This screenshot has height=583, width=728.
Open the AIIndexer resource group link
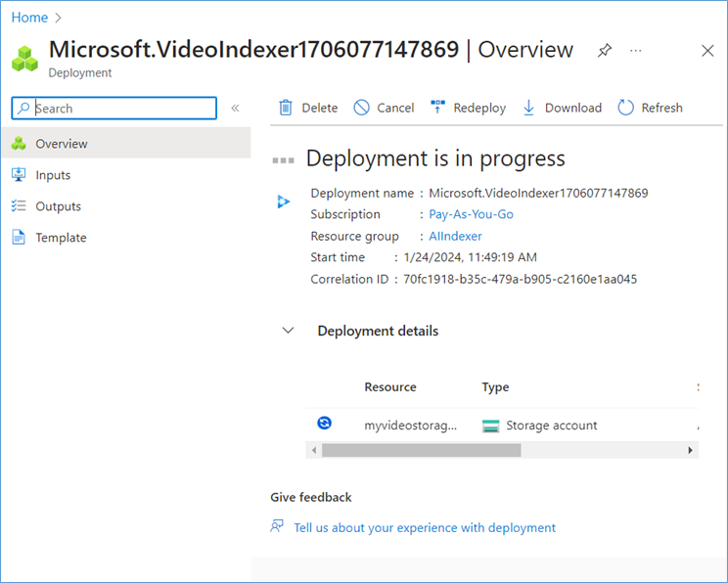(455, 236)
